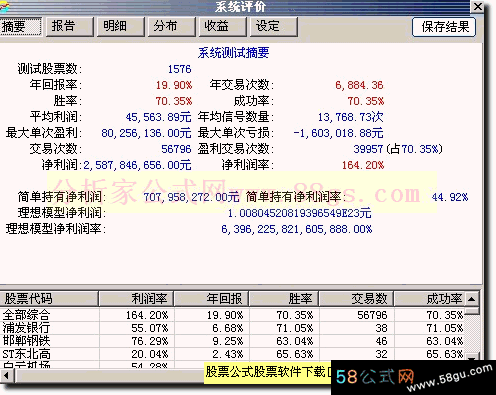
Task: Select the 邯郸钢铁 row
Action: coord(232,341)
